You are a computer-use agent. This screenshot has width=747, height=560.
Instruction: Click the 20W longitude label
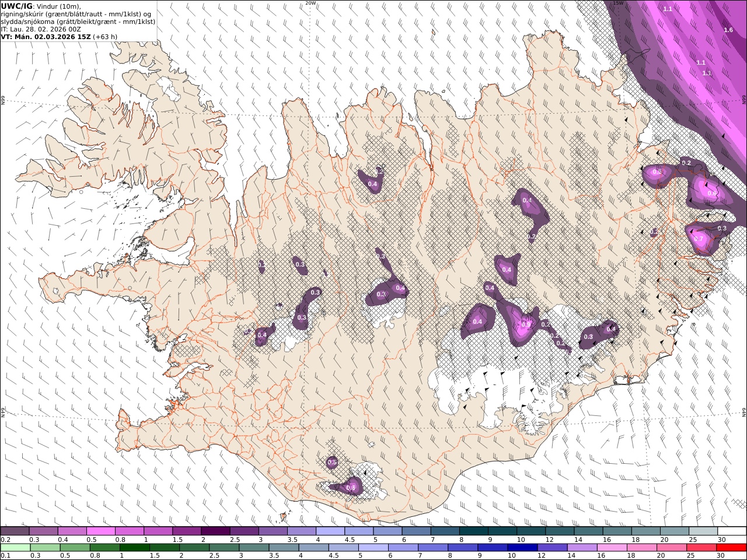(311, 3)
